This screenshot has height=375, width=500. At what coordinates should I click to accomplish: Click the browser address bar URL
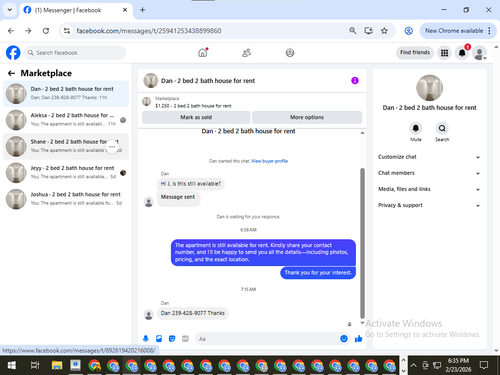[x=149, y=31]
